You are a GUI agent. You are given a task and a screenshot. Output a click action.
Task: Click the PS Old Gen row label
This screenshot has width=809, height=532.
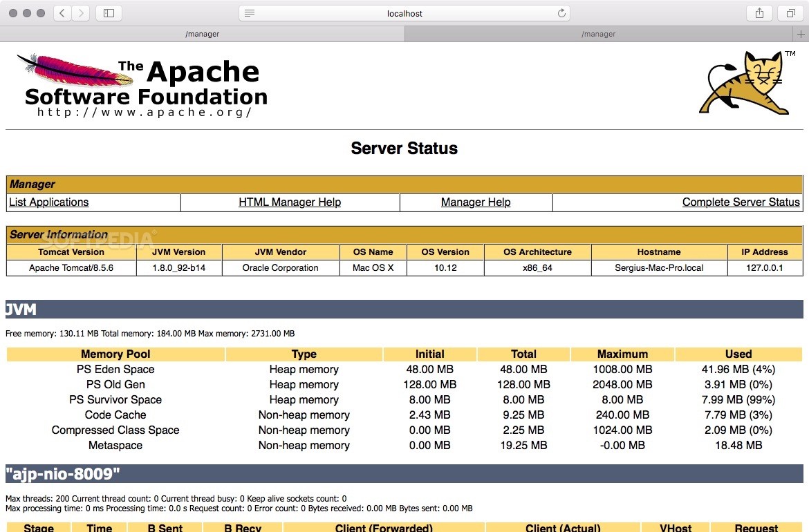pos(115,385)
